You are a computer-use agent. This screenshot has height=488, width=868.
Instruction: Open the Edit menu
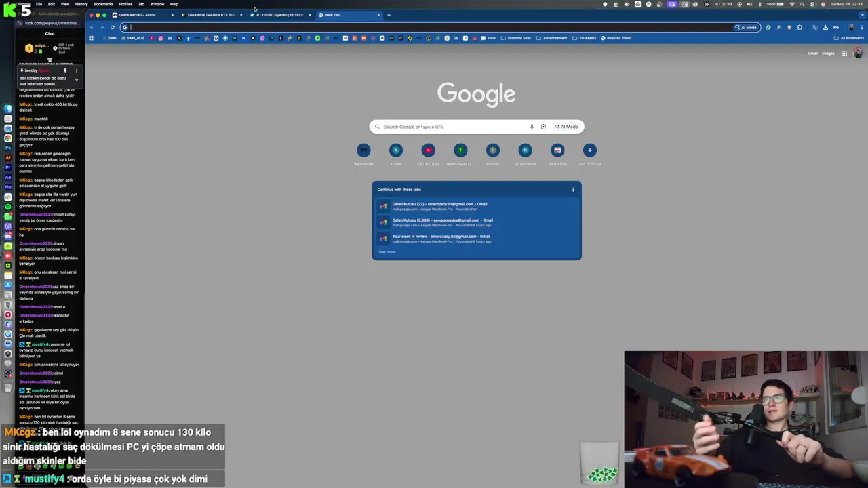(x=51, y=4)
